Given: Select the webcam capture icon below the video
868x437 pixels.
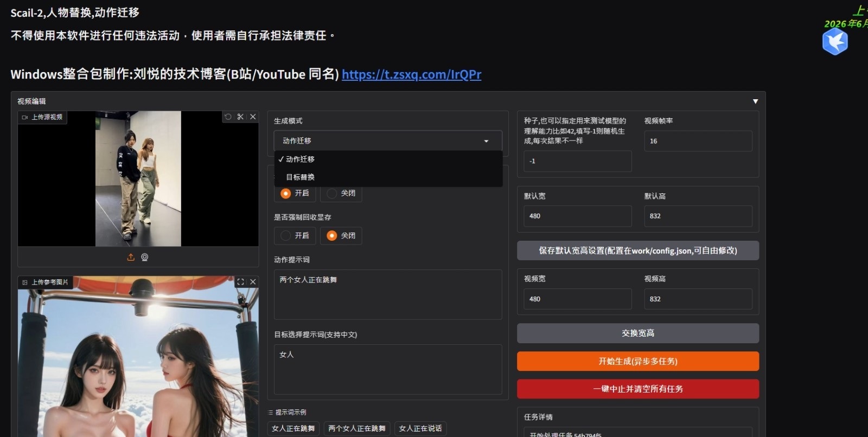Looking at the screenshot, I should [145, 257].
